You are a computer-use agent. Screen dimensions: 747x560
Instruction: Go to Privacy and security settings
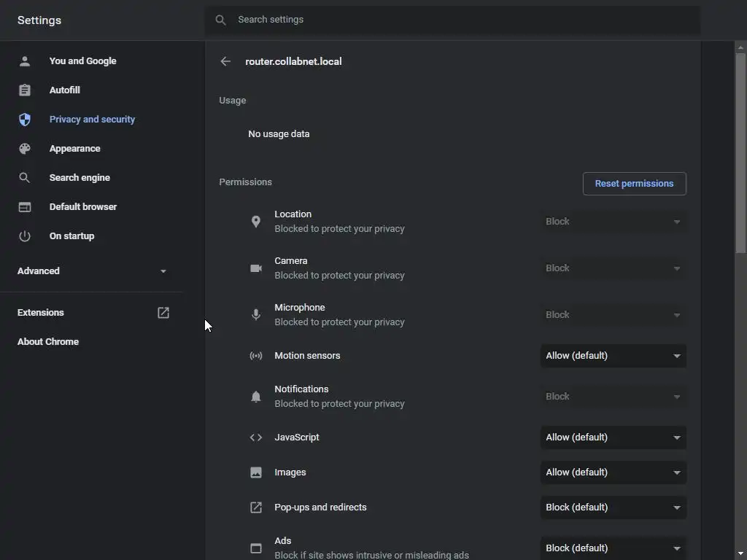click(x=92, y=120)
